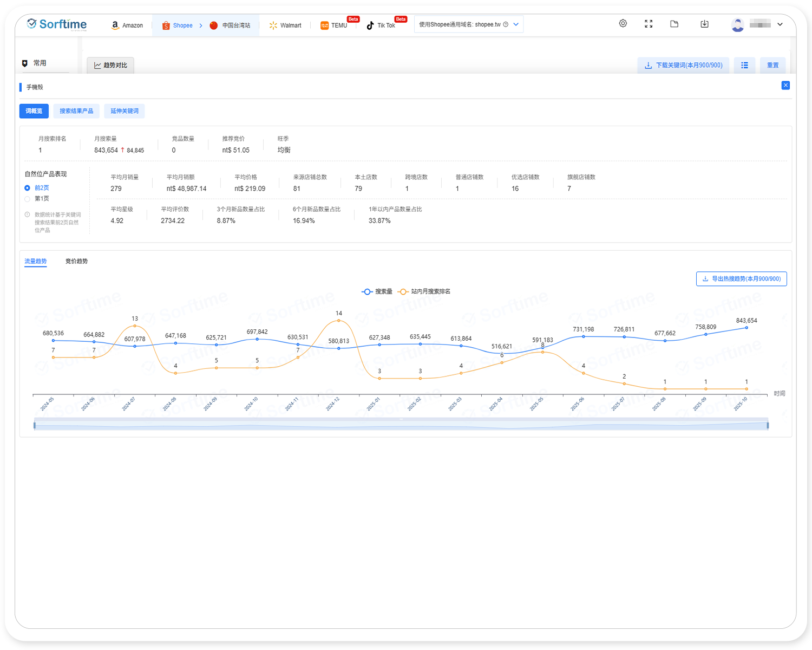Close the keyword detail panel
Image resolution: width=812 pixels, height=650 pixels.
[x=785, y=86]
